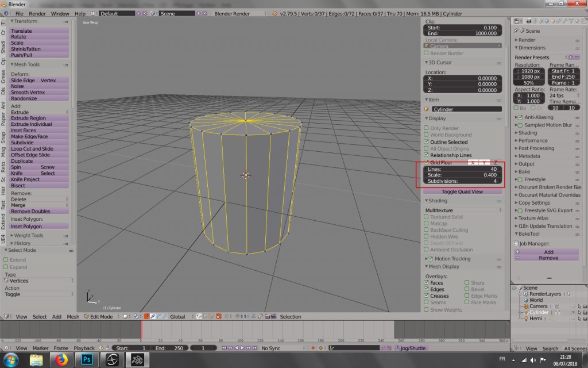Click the translate manipulator arrow icon

coord(152,316)
